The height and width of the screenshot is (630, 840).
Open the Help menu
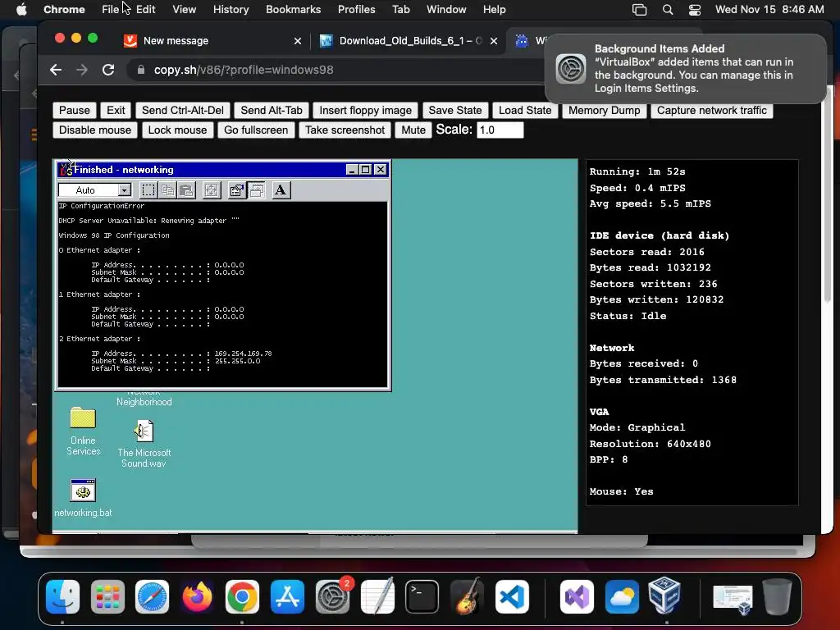tap(494, 9)
